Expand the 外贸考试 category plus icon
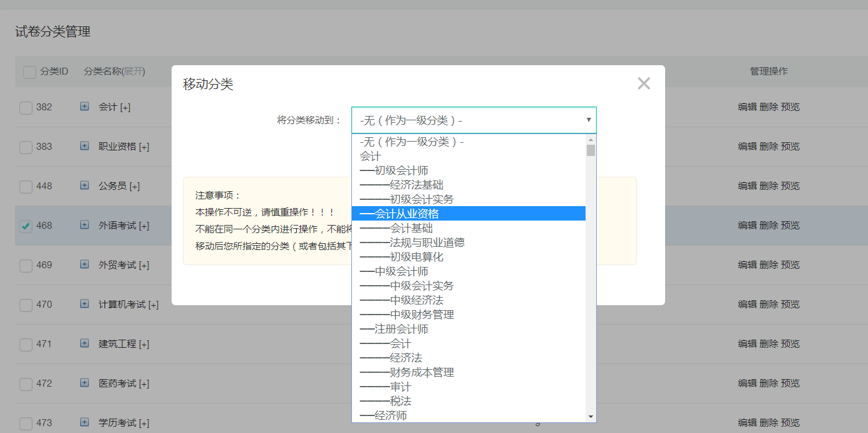The image size is (868, 433). point(84,264)
